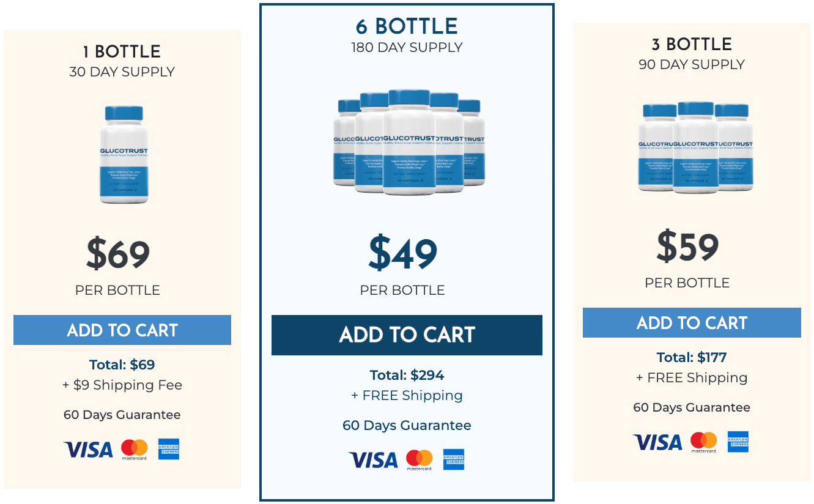The width and height of the screenshot is (814, 504).
Task: Click the Visa icon under 3 Bottle
Action: (x=657, y=442)
